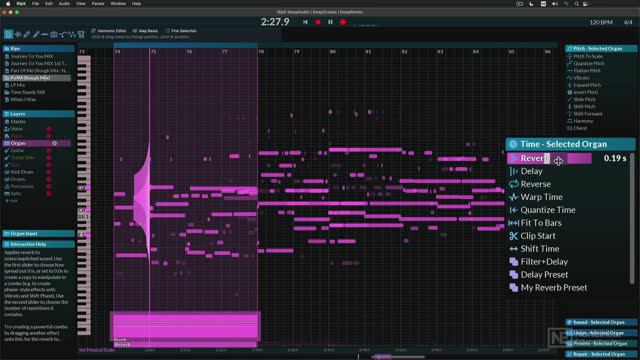Click the Invert Pitch round icon
This screenshot has width=640, height=360.
click(x=570, y=92)
